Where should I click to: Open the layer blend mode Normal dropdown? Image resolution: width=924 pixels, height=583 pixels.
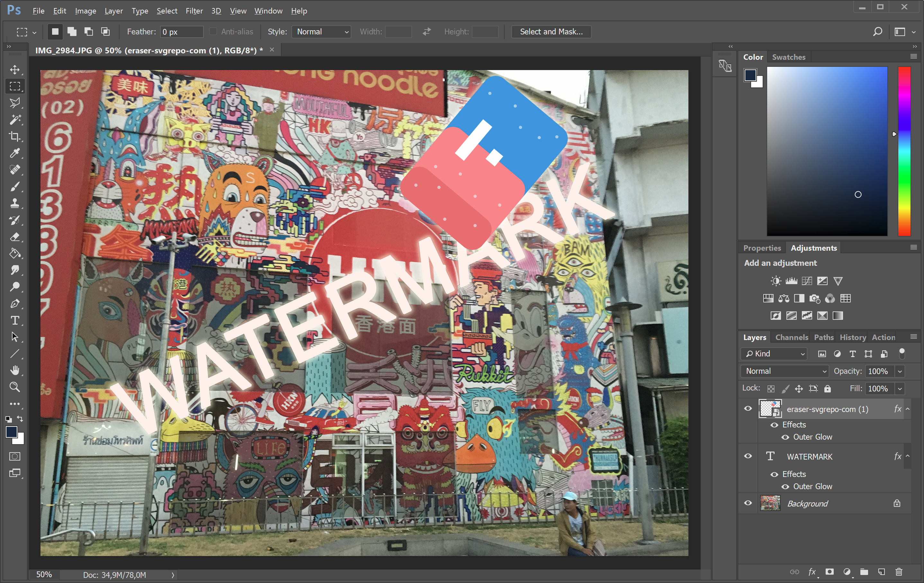pyautogui.click(x=785, y=371)
